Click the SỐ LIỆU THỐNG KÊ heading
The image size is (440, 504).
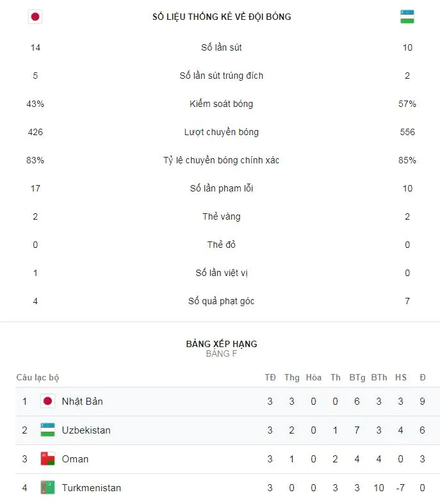[222, 17]
